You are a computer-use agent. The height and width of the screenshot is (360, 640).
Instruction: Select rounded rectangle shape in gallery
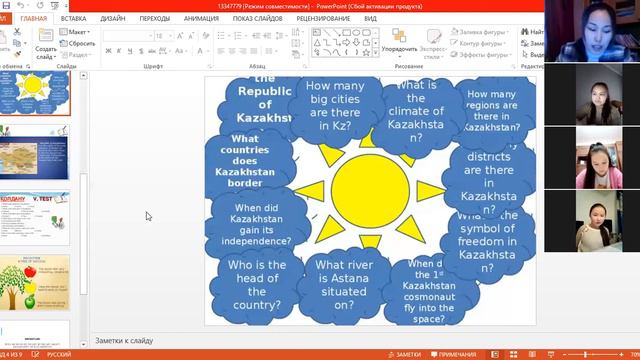pos(366,33)
